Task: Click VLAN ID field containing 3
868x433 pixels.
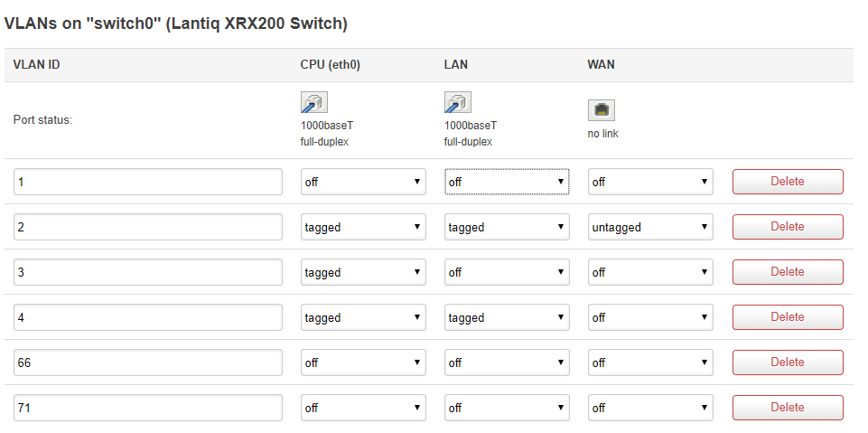Action: pyautogui.click(x=148, y=272)
